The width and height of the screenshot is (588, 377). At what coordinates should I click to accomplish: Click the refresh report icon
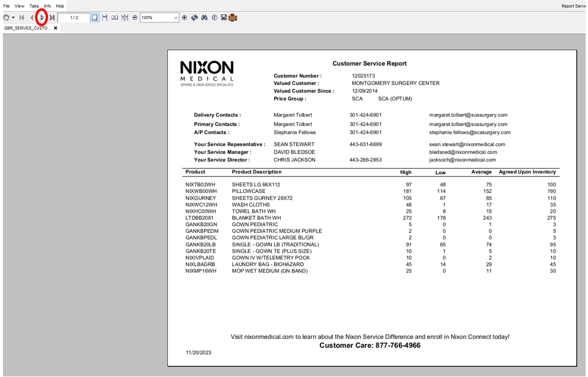[194, 18]
